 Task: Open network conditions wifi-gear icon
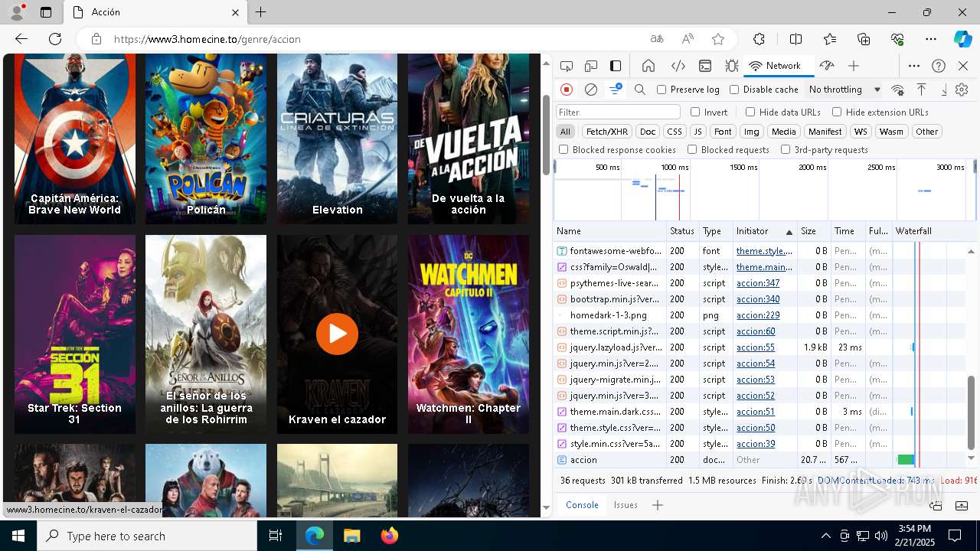(898, 90)
